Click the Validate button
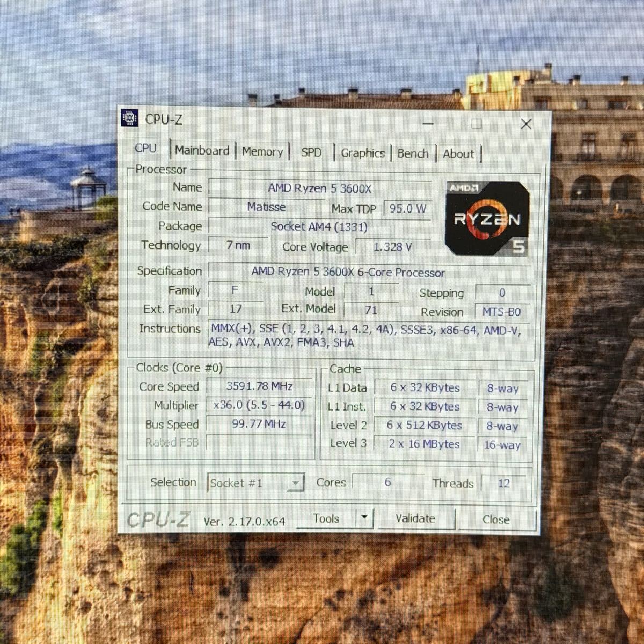Screen dimensions: 644x644 pos(416,519)
